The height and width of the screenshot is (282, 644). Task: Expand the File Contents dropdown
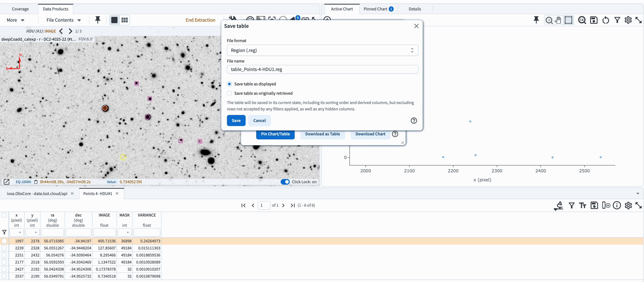point(64,20)
